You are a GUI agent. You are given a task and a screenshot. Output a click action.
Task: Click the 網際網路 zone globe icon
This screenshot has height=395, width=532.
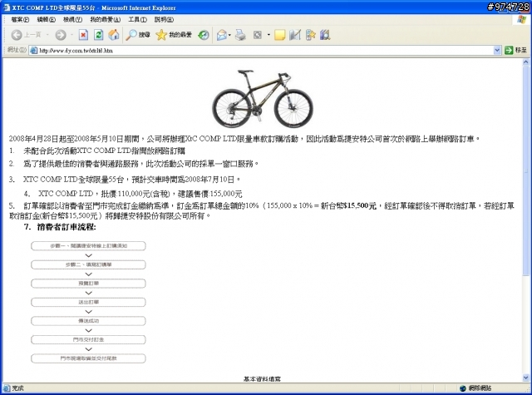pos(463,388)
